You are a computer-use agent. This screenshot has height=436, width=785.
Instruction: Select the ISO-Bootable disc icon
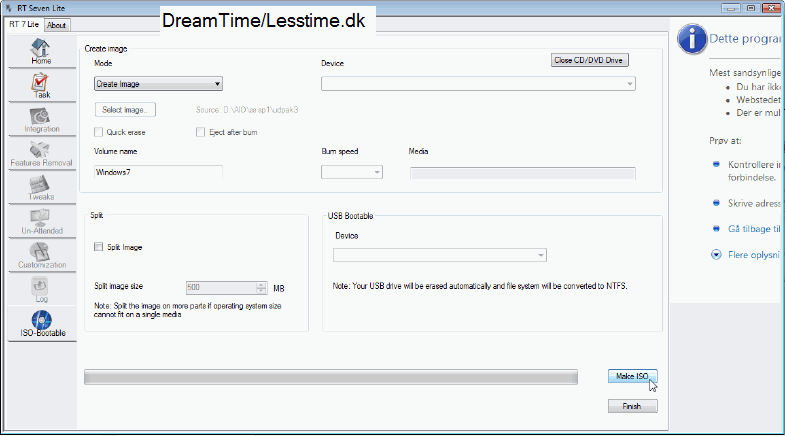click(42, 320)
